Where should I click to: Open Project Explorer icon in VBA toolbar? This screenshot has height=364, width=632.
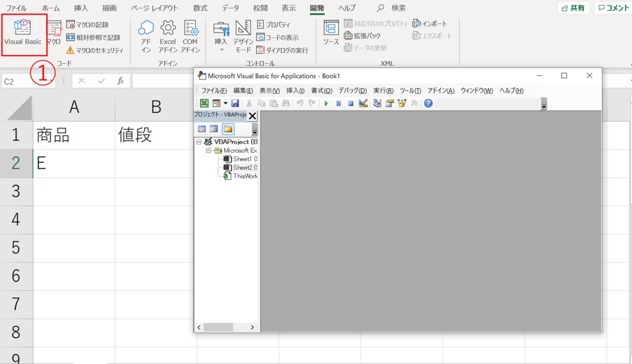pos(378,103)
